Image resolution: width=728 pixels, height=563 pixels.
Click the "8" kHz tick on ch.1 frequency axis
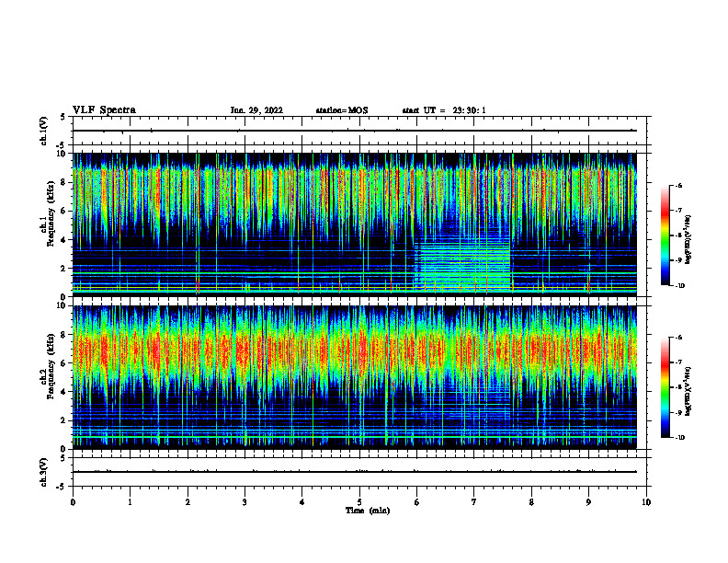point(63,182)
